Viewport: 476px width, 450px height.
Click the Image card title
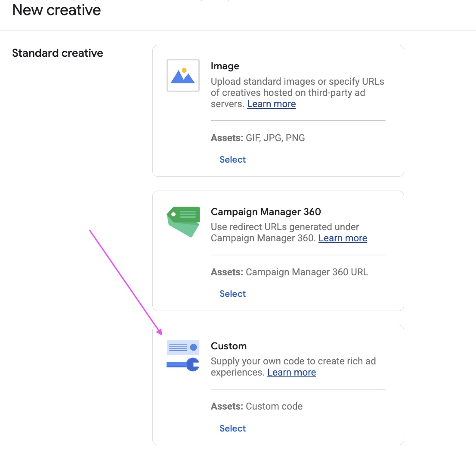tap(225, 66)
